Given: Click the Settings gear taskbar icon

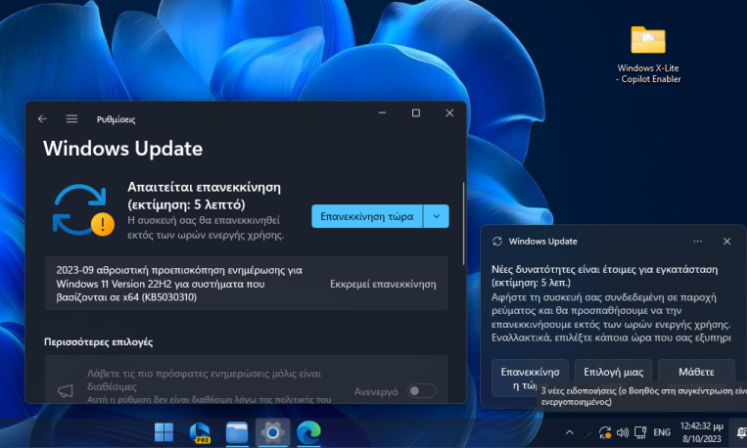Looking at the screenshot, I should tap(273, 432).
